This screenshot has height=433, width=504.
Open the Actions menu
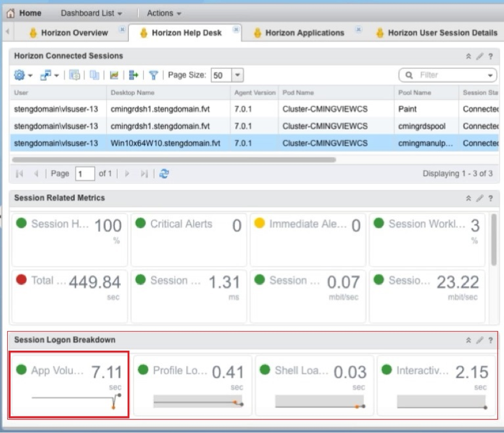(164, 13)
